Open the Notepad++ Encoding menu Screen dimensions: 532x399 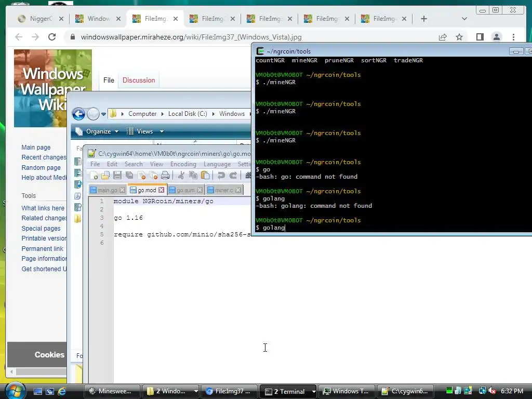click(183, 164)
